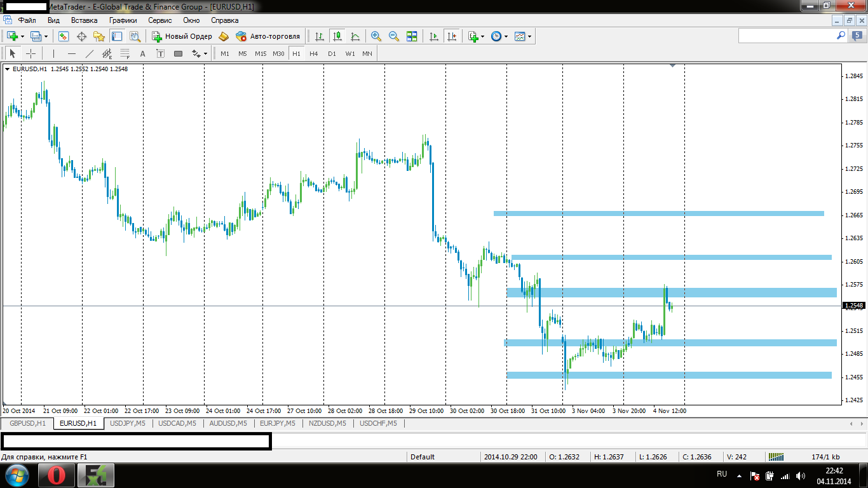Zoom out the chart

click(394, 36)
